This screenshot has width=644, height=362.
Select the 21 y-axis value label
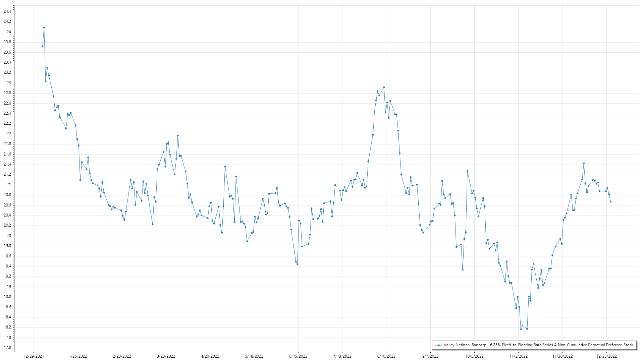9,185
